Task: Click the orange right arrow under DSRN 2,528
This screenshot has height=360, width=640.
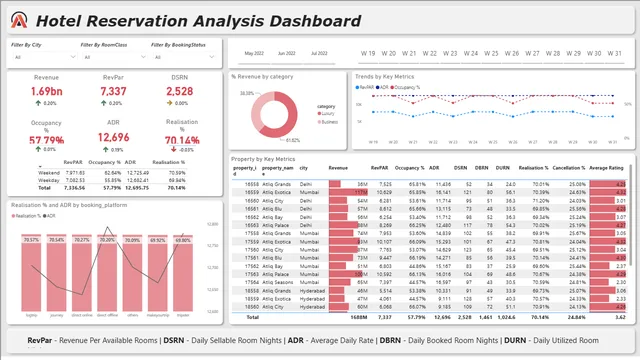Action: (170, 103)
